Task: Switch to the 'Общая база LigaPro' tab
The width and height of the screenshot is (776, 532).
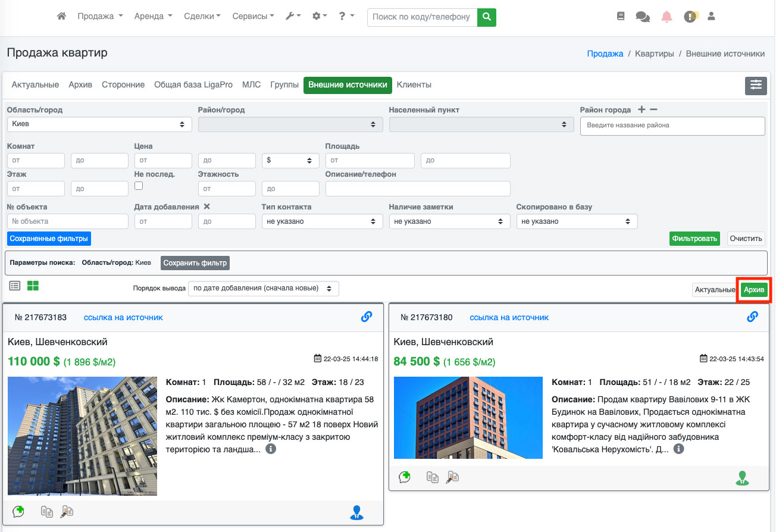Action: (193, 85)
